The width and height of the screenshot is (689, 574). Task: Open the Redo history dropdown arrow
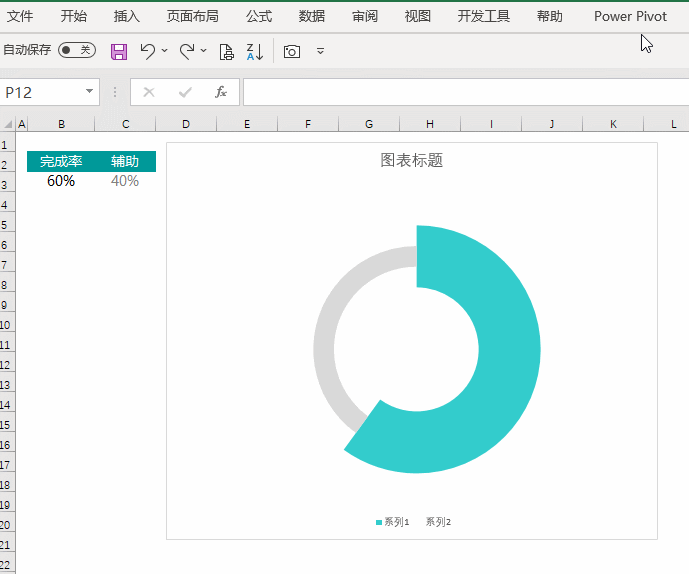203,51
